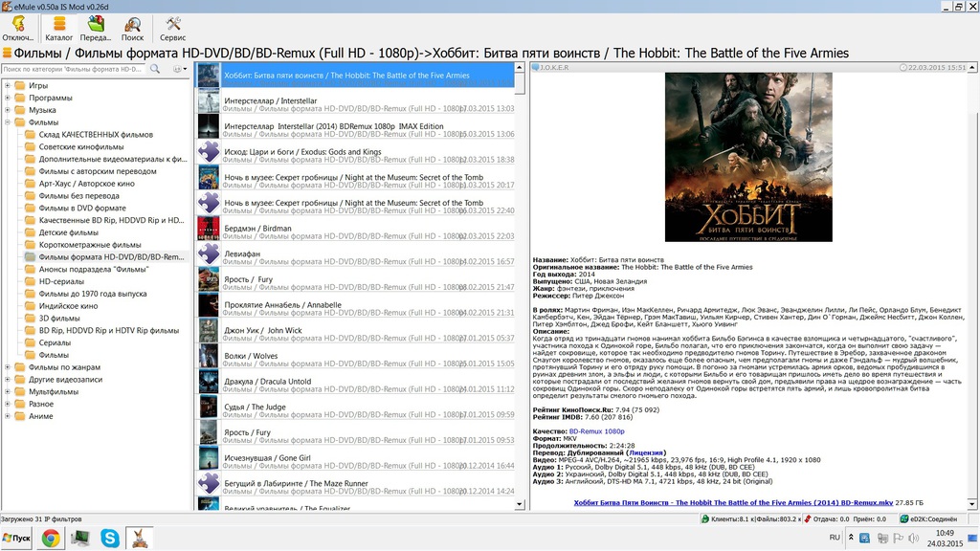Viewport: 980px width, 551px height.
Task: Select Советские кинофильмы folder
Action: 81,146
